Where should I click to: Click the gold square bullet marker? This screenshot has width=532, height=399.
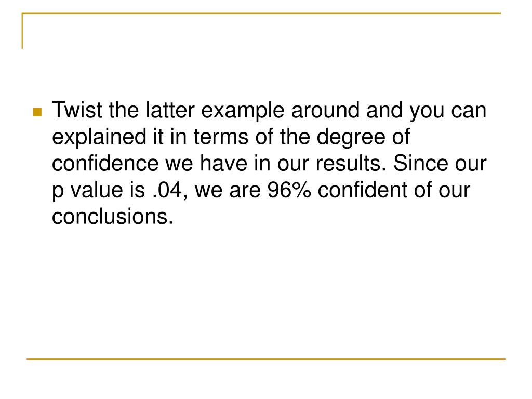click(x=37, y=112)
